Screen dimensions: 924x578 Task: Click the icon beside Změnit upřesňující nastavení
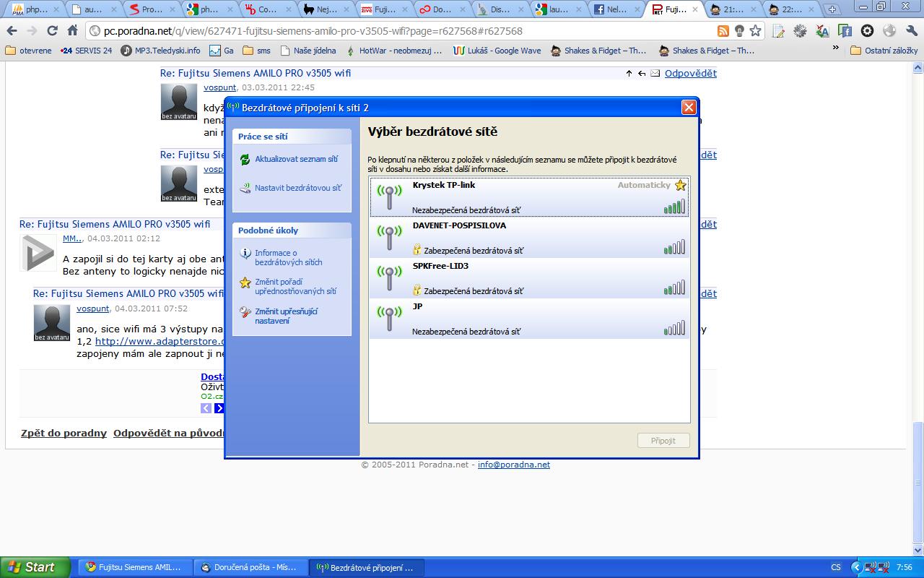coord(245,313)
